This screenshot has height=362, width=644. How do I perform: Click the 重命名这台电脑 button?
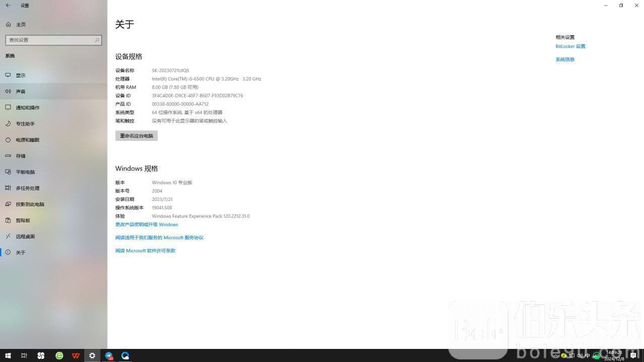136,136
